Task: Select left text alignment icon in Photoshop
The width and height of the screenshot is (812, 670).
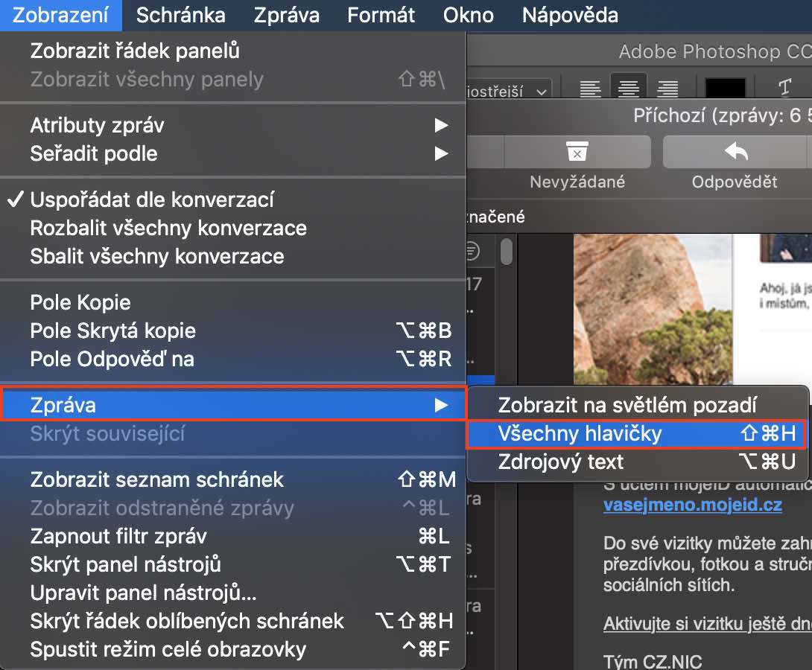Action: pyautogui.click(x=590, y=89)
